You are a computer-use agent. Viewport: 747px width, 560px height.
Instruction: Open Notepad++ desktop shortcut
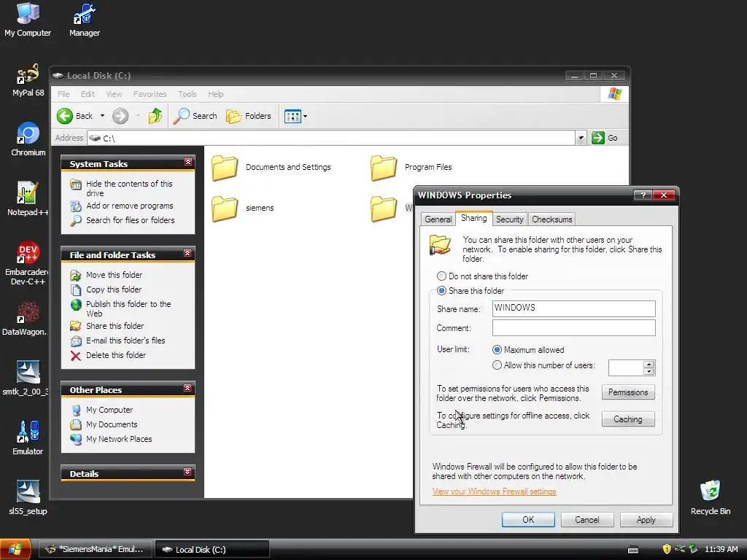[28, 199]
